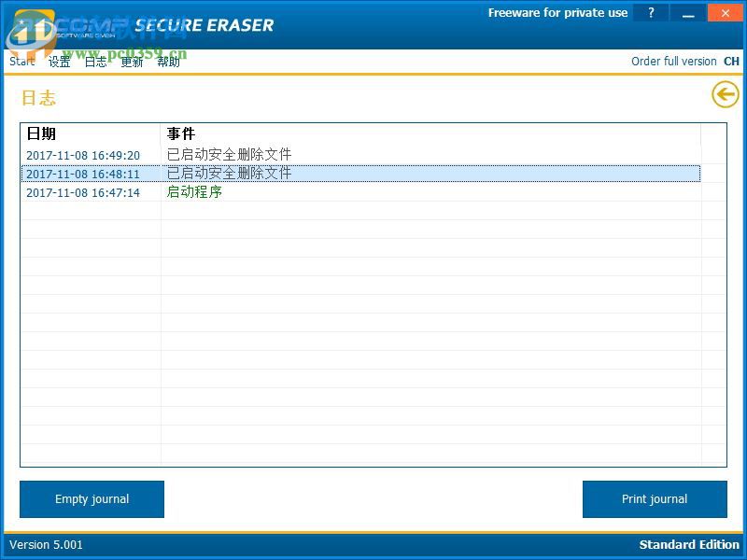Open the 更新 update menu

pyautogui.click(x=131, y=61)
